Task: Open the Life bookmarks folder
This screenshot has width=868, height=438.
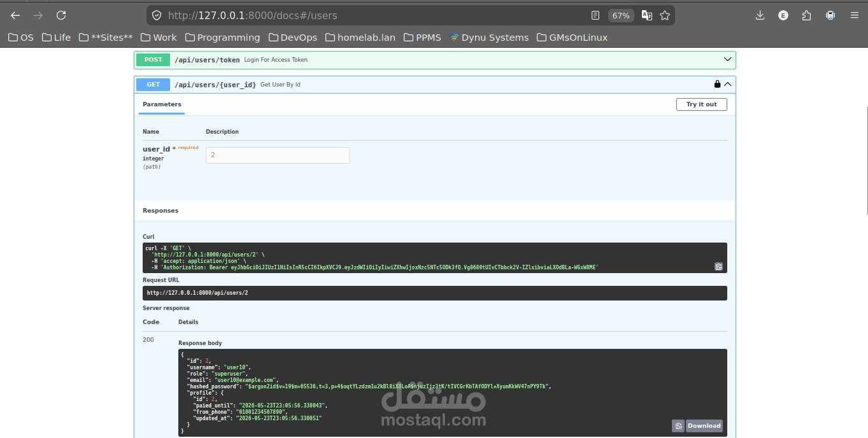Action: coord(57,38)
